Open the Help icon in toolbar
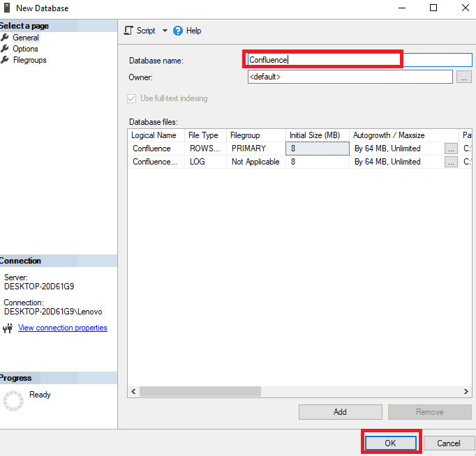 [177, 31]
